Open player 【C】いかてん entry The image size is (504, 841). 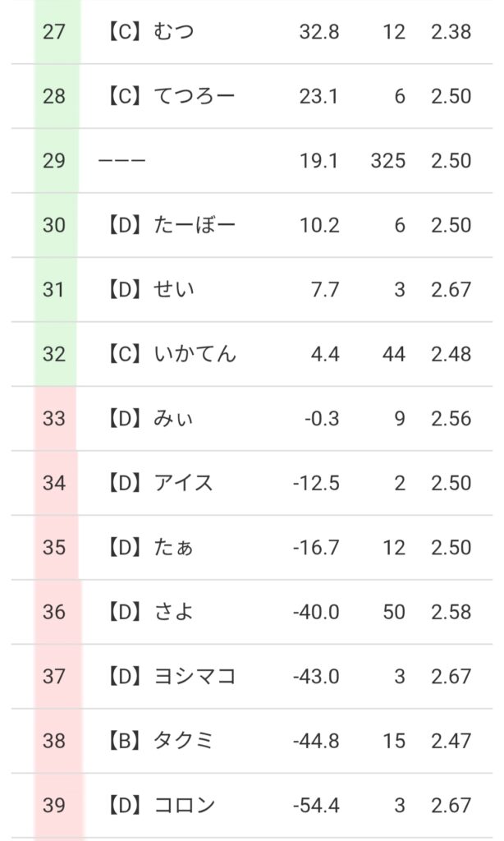[x=171, y=354]
